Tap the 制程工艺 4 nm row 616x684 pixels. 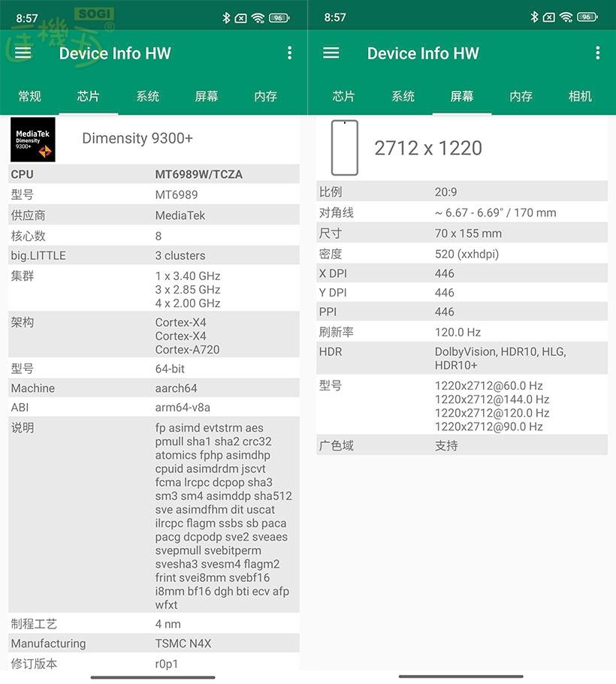(x=153, y=624)
